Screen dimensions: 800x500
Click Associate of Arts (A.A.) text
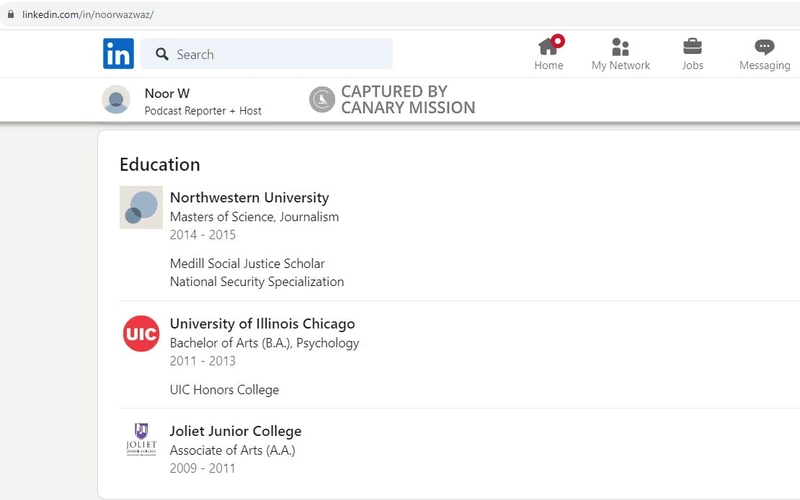(x=233, y=451)
